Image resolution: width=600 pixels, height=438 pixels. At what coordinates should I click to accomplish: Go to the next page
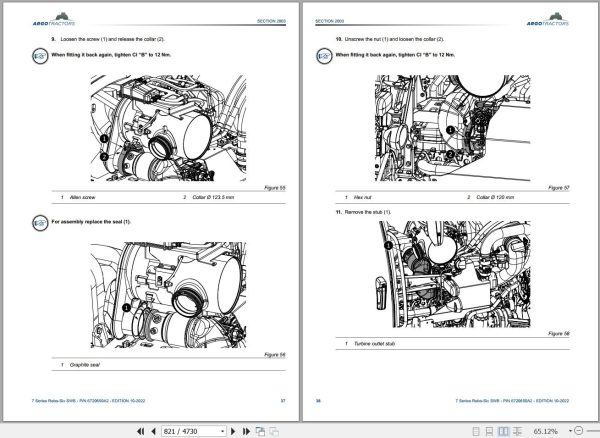coord(233,431)
